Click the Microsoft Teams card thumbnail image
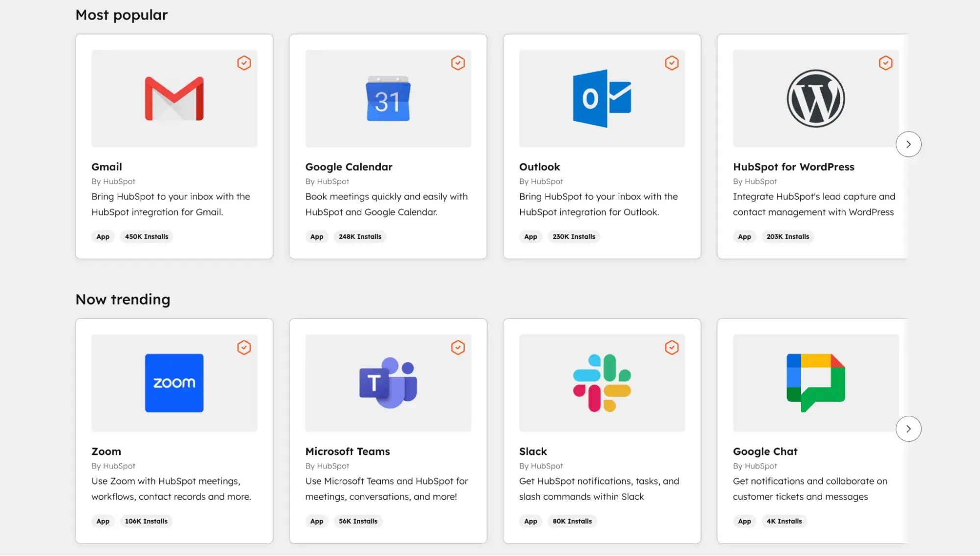 tap(387, 383)
